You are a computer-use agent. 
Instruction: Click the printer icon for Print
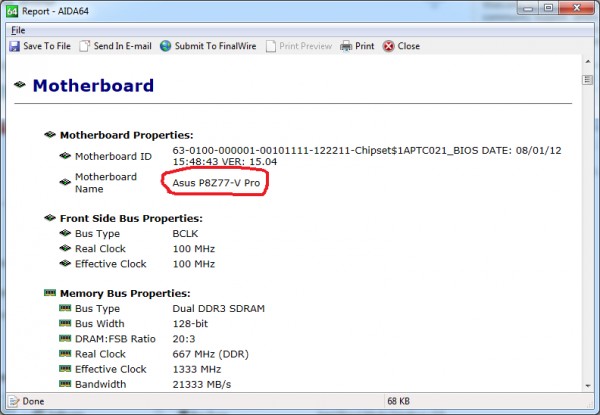(x=346, y=46)
